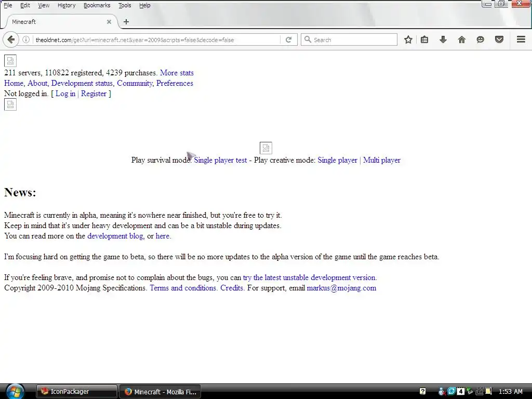The image size is (532, 399).
Task: Open the Edit menu
Action: [25, 5]
